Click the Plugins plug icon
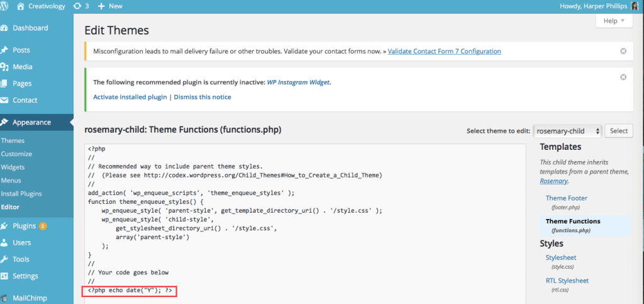644x304 pixels. (4, 226)
